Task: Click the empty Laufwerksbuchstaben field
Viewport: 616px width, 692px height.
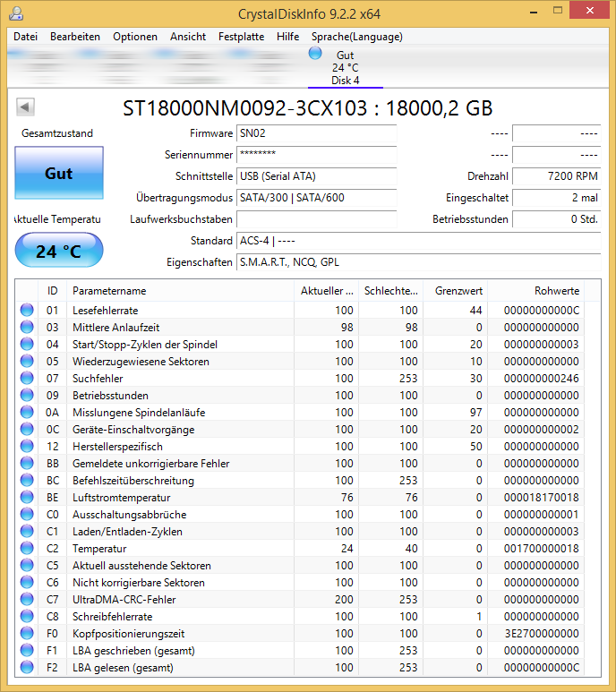Action: pyautogui.click(x=316, y=219)
